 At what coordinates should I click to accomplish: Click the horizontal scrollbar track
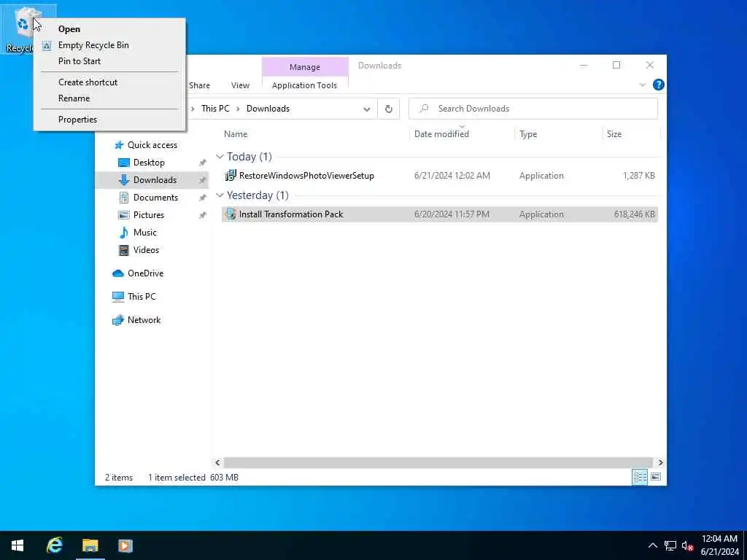click(x=438, y=463)
